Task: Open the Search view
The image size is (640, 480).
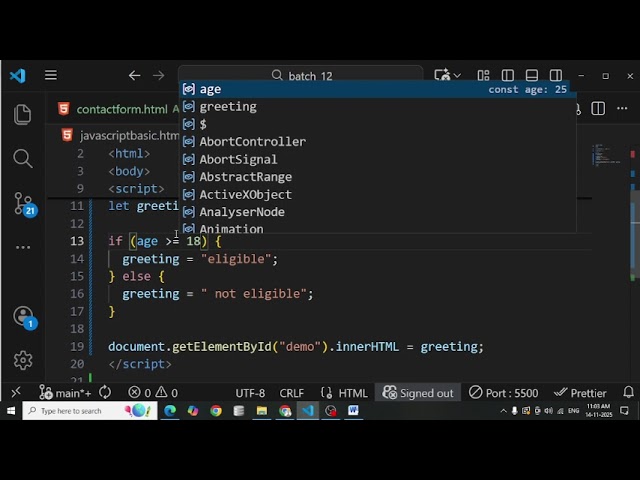Action: (x=23, y=158)
